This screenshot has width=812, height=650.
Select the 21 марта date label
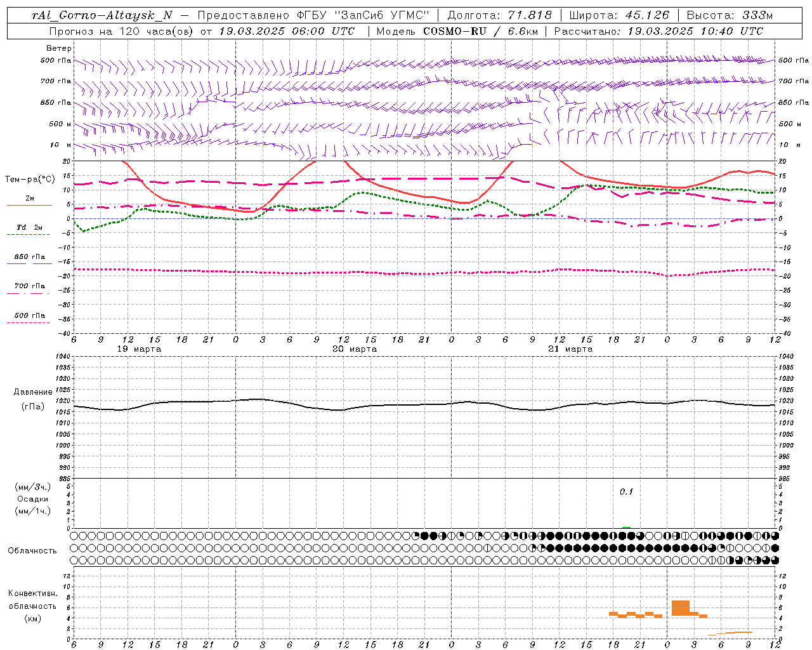pyautogui.click(x=571, y=349)
